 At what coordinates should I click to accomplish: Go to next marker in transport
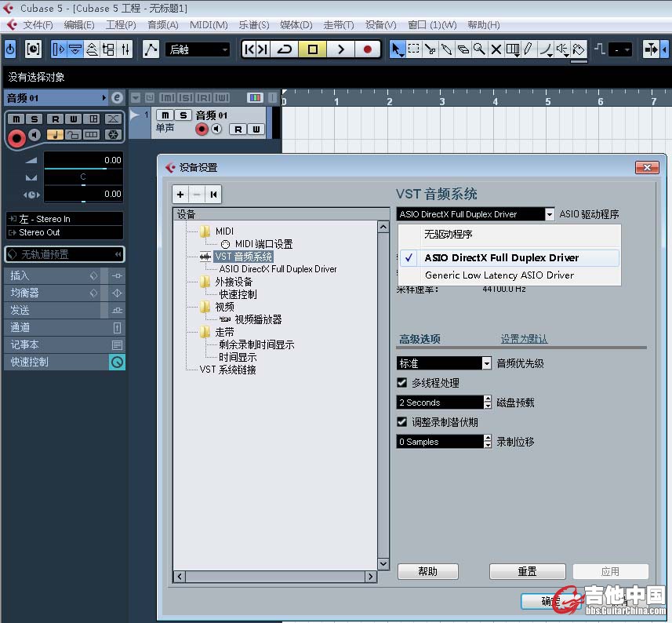pos(263,49)
